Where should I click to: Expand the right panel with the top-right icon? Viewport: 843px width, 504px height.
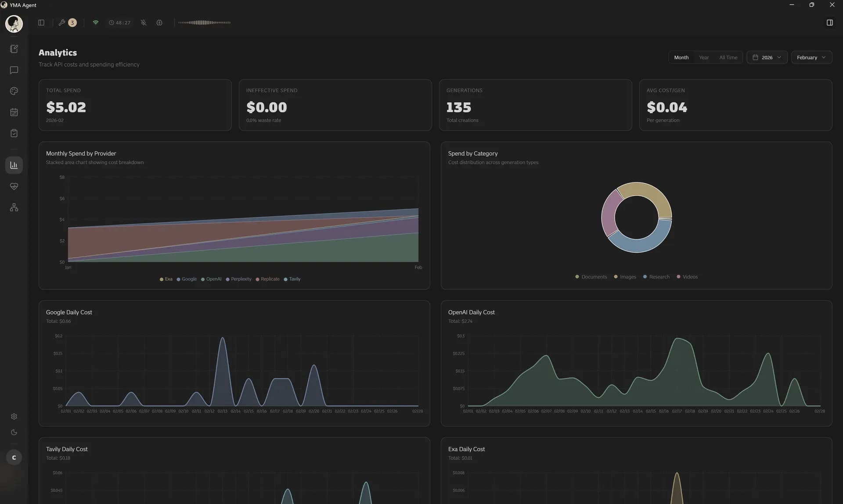coord(829,22)
